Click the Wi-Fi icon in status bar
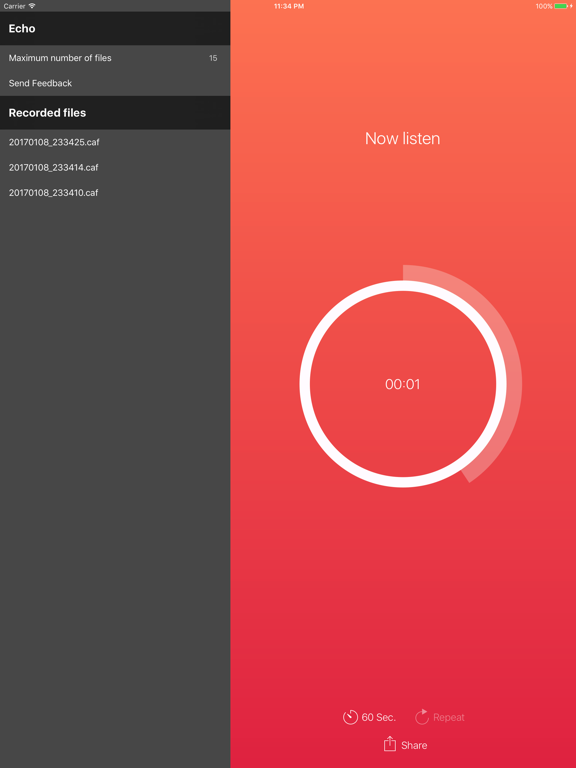The image size is (576, 768). (32, 6)
